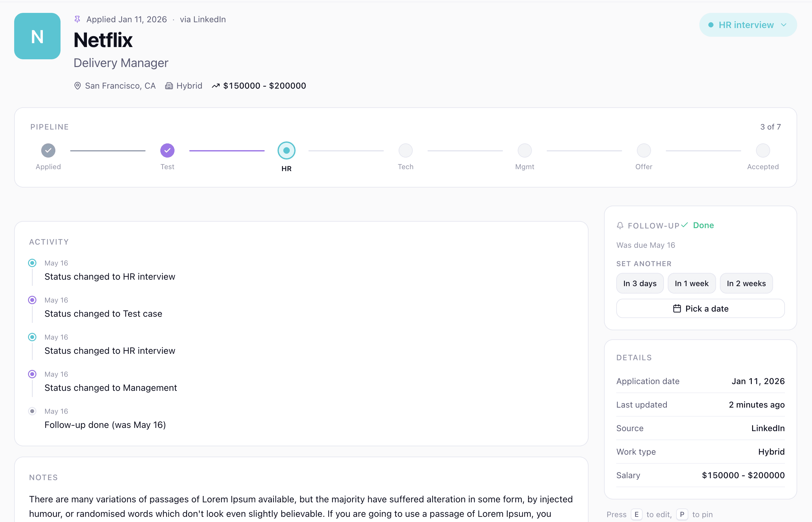The image size is (812, 522).
Task: Click the location pin icon by San Francisco
Action: click(78, 86)
